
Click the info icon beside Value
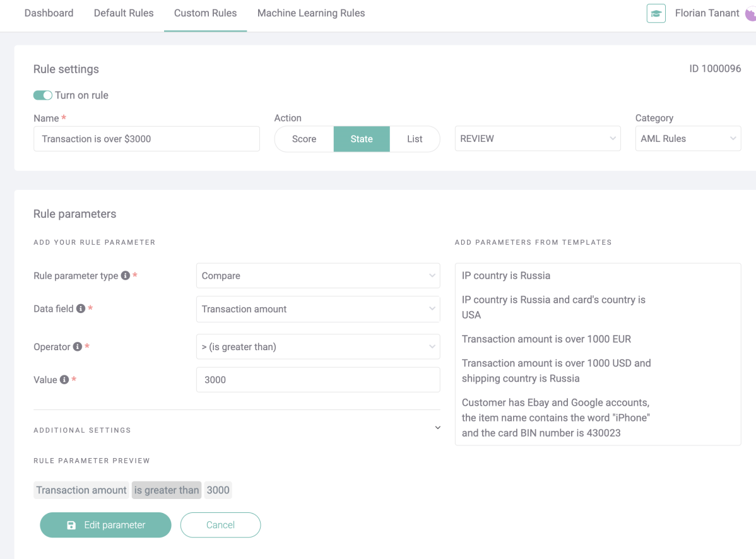[x=64, y=379]
